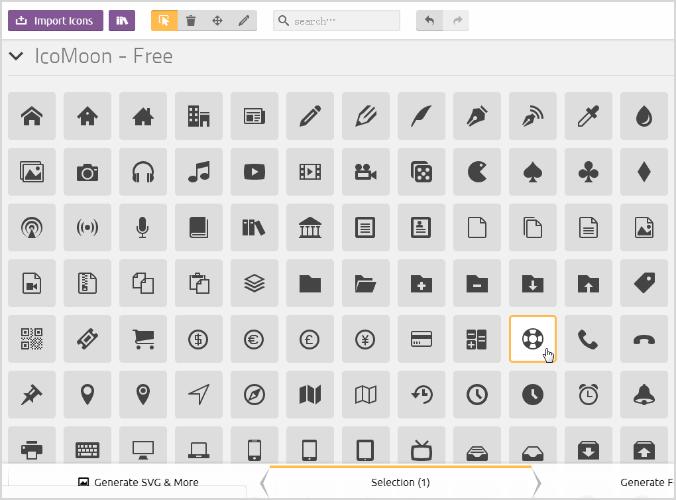This screenshot has height=500, width=676.
Task: Select the laptop icon
Action: [x=199, y=446]
